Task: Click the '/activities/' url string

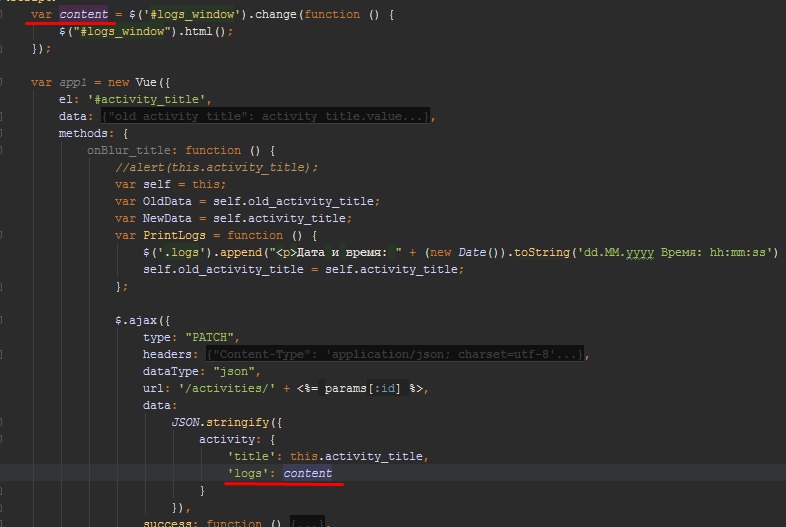Action: (227, 388)
